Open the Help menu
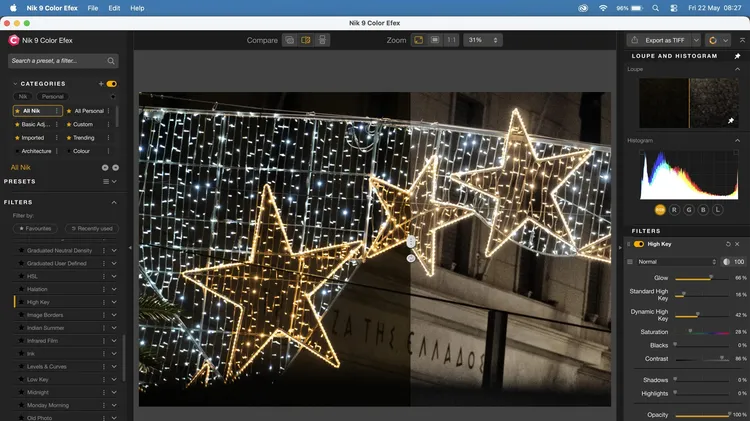 [137, 8]
